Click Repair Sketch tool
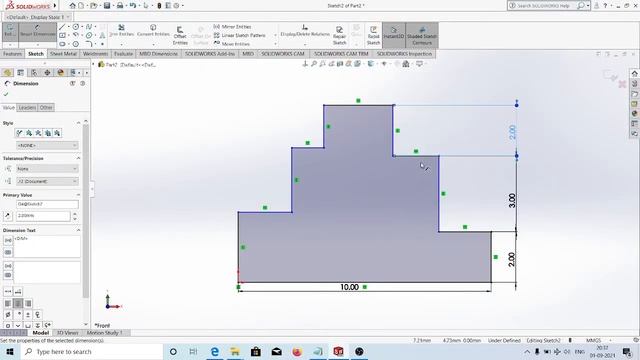Image resolution: width=640 pixels, height=360 pixels. [339, 36]
